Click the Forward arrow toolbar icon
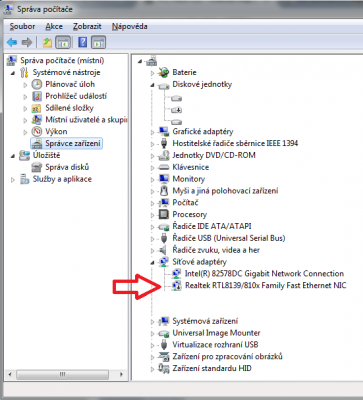363x400 pixels. pos(27,42)
